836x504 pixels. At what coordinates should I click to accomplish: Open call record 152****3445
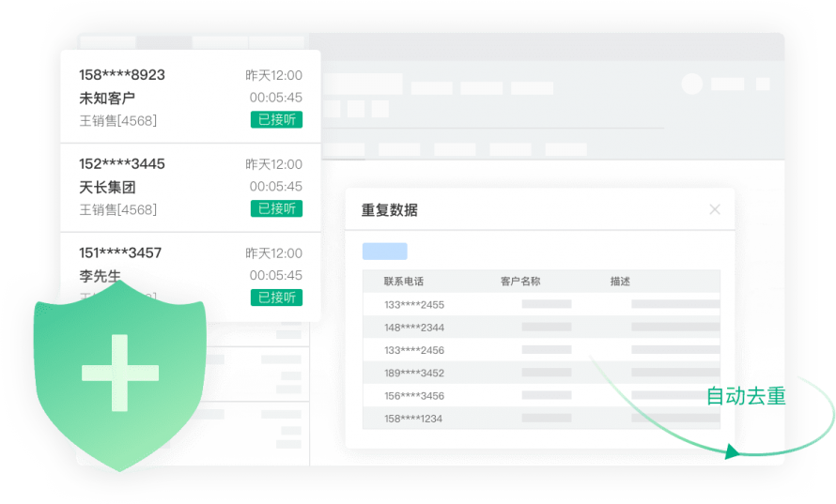click(122, 164)
